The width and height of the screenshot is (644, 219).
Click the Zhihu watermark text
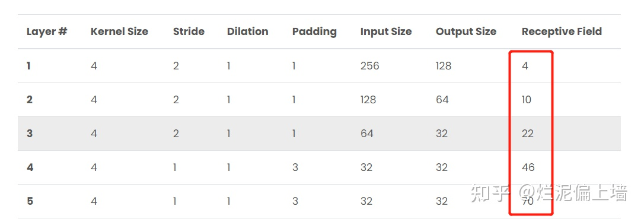(x=549, y=193)
